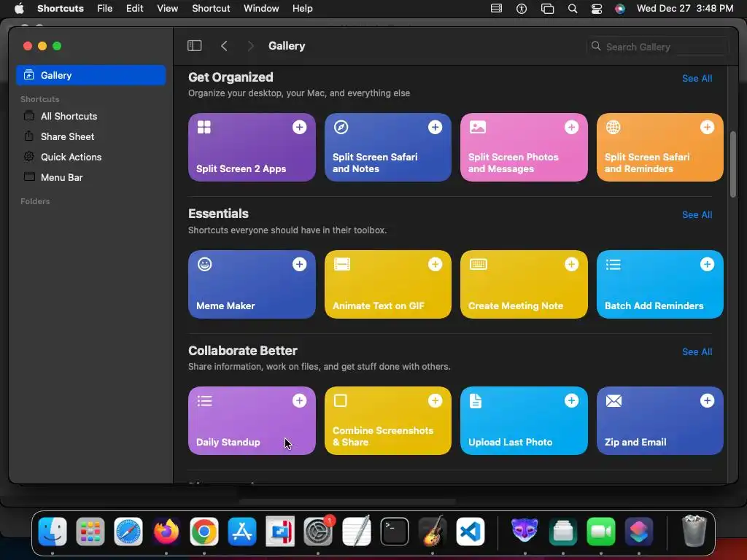
Task: Open the Window menu
Action: [262, 8]
